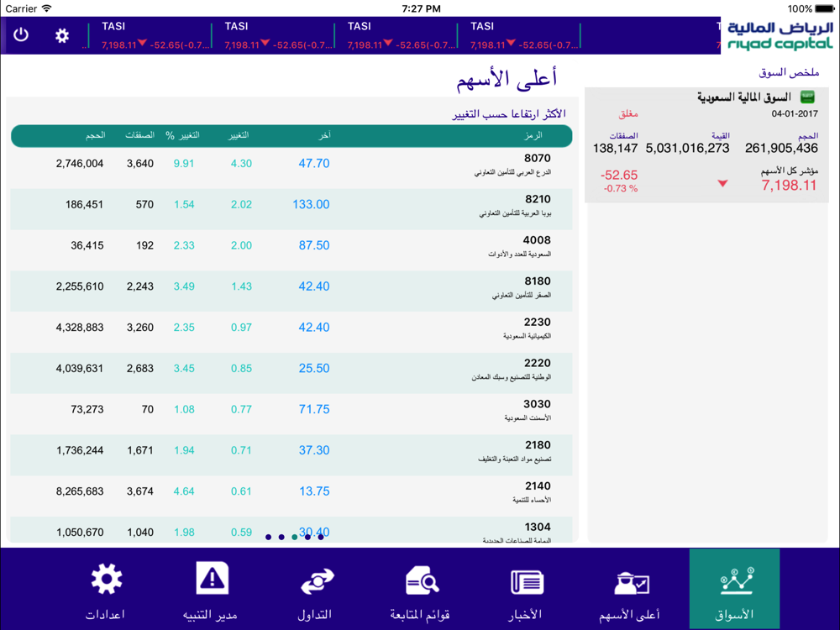The width and height of the screenshot is (840, 630).
Task: Tap last price 133.00
Action: coord(311,205)
